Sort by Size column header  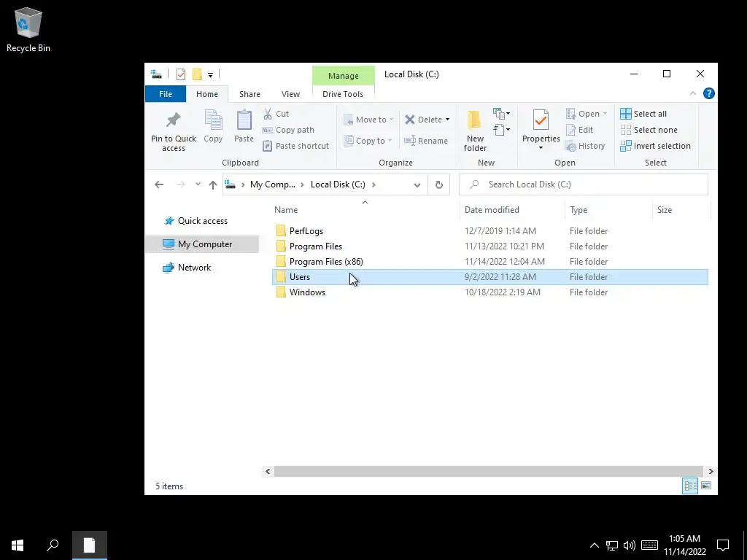point(664,209)
